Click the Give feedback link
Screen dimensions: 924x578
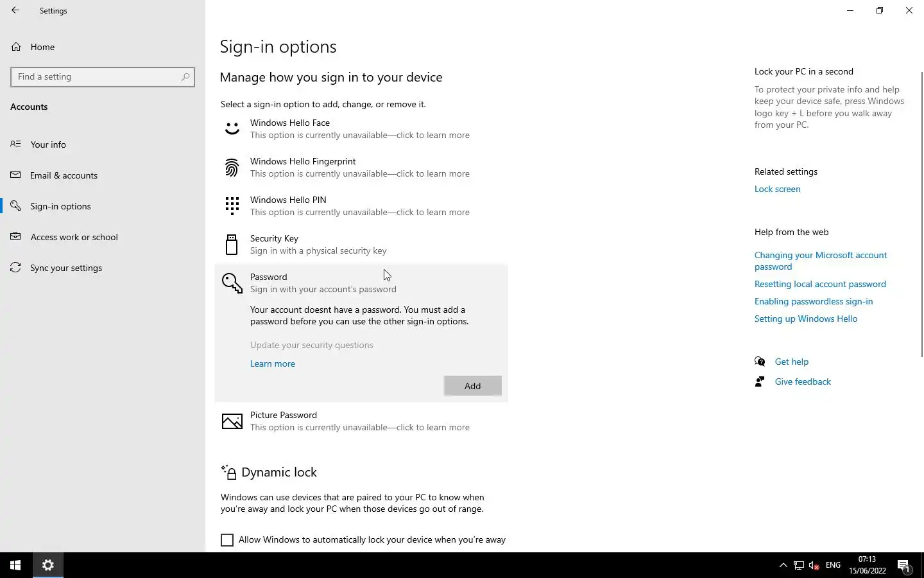803,381
